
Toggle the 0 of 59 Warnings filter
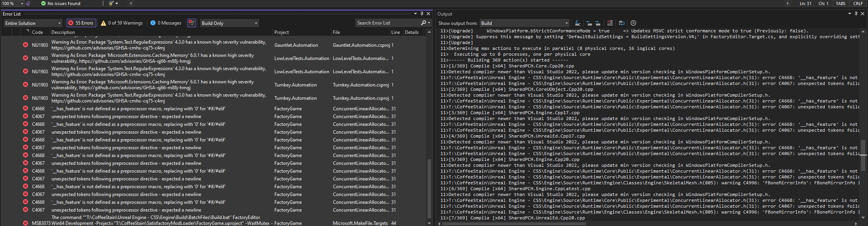[x=122, y=23]
